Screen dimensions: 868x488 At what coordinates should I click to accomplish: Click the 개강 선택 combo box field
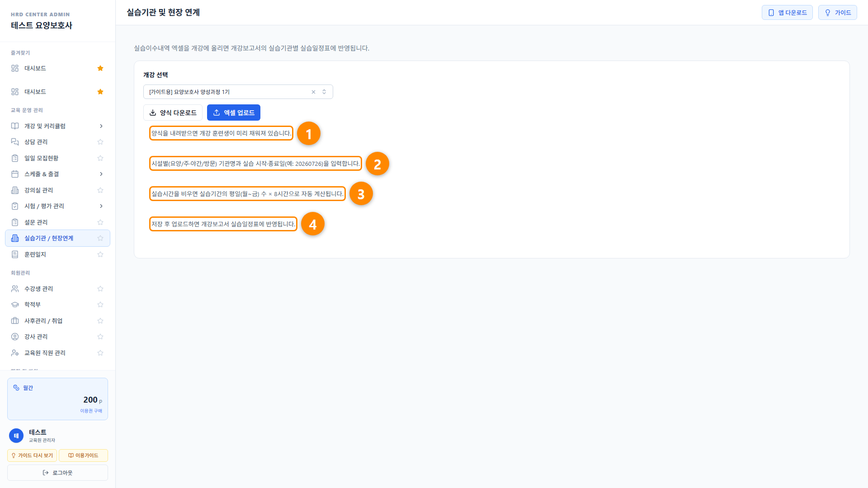[238, 92]
